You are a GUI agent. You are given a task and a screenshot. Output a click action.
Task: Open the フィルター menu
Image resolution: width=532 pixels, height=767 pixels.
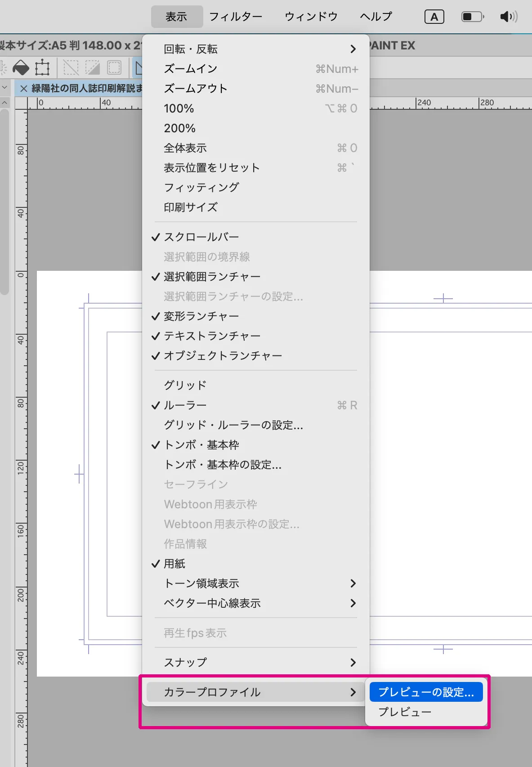pyautogui.click(x=236, y=17)
